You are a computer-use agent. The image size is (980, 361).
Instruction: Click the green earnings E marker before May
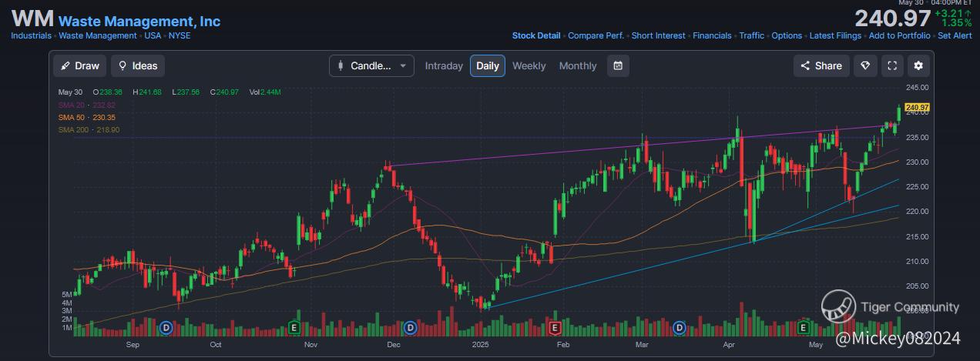tap(803, 328)
